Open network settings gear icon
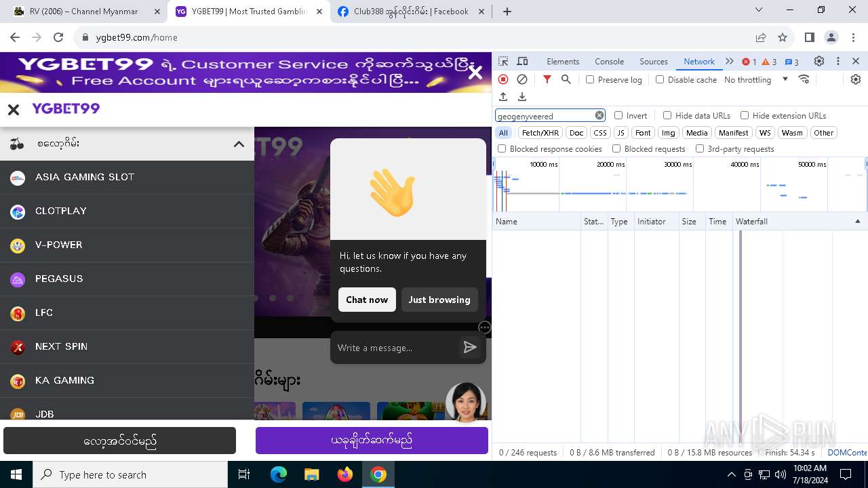The width and height of the screenshot is (868, 488). point(856,79)
